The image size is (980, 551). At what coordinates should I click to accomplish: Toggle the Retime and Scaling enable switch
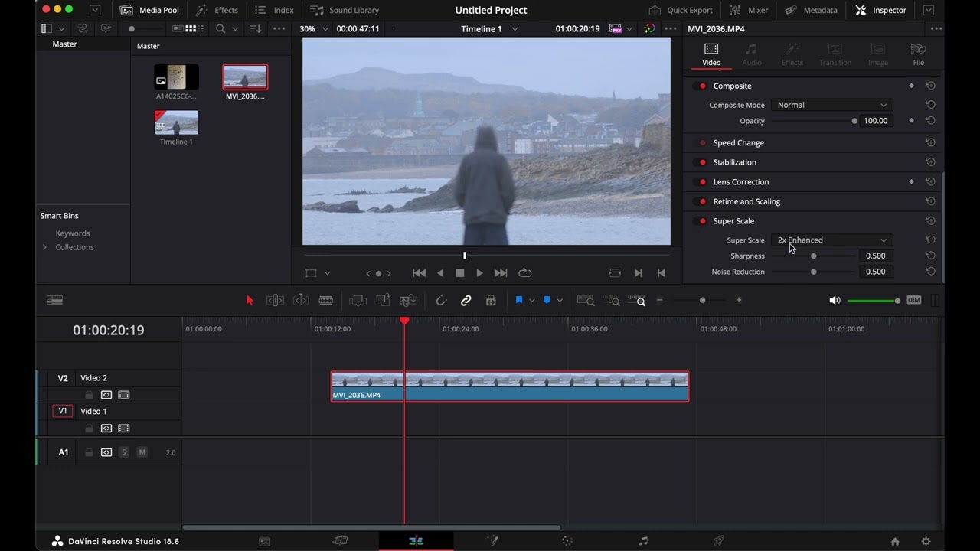tap(702, 201)
